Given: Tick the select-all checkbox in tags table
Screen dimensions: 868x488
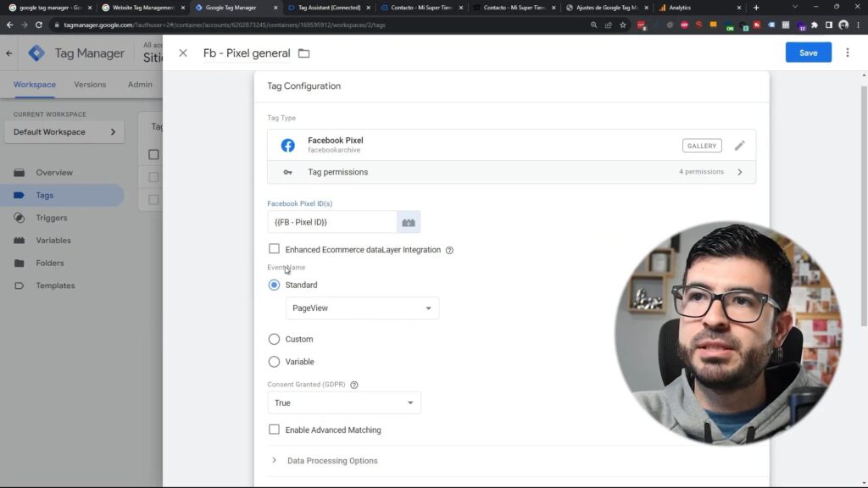Looking at the screenshot, I should point(153,155).
